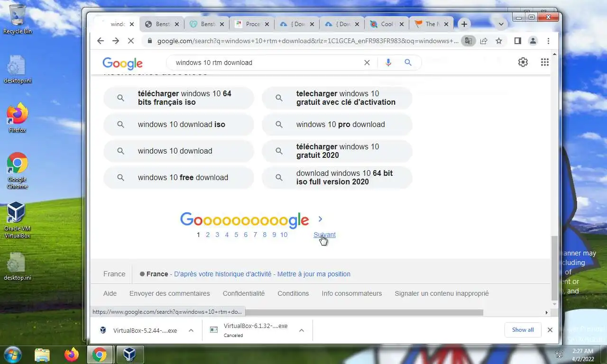Open options for VirtualBox-5.2.44 download
607x364 pixels.
click(x=191, y=330)
